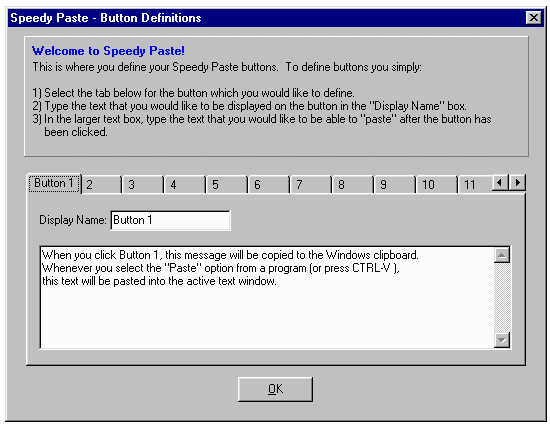Screen dimensions: 550x425
Task: Open tab 4
Action: click(186, 185)
